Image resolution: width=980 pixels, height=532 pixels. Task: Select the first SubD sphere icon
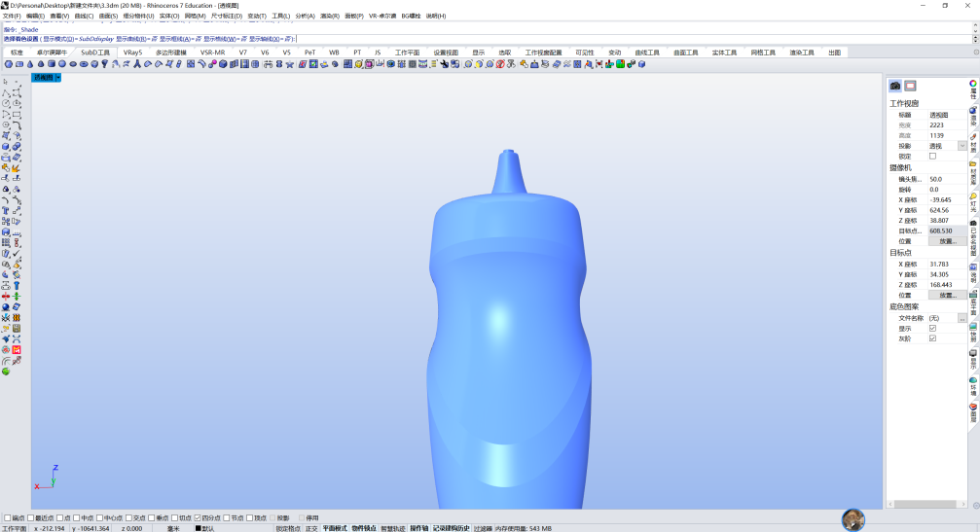pyautogui.click(x=8, y=64)
